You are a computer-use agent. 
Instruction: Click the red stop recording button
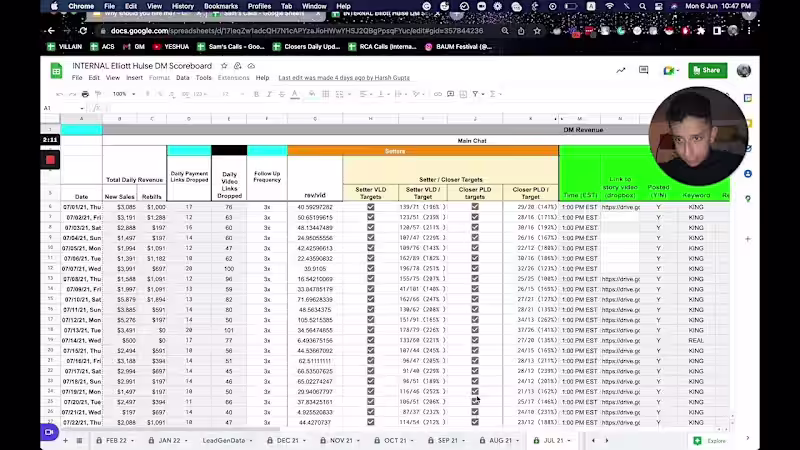(x=50, y=160)
